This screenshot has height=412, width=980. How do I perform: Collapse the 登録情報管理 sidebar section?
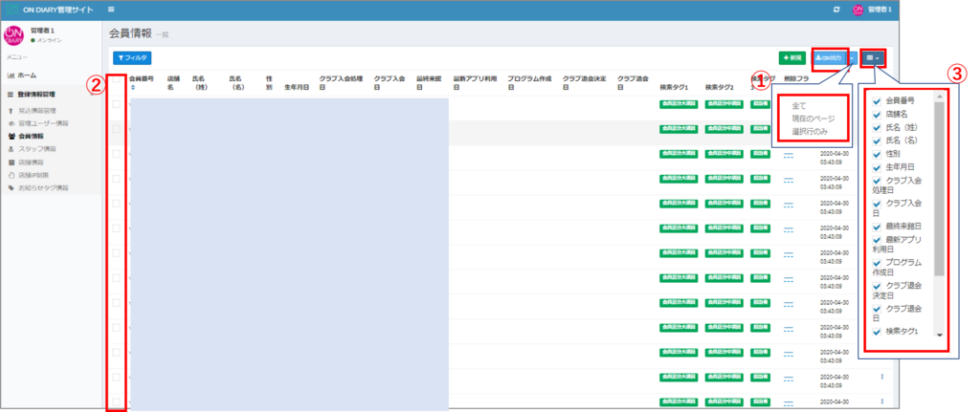[36, 95]
